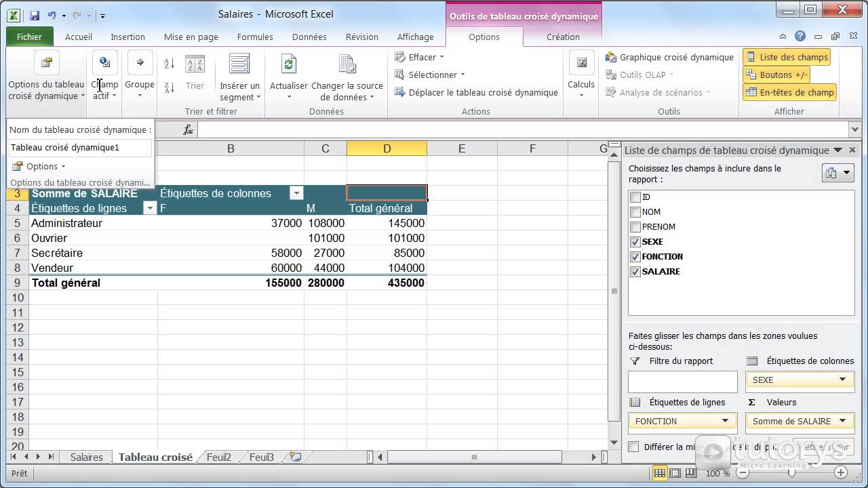The image size is (868, 488).
Task: Click zoom in plus button
Action: point(841,472)
